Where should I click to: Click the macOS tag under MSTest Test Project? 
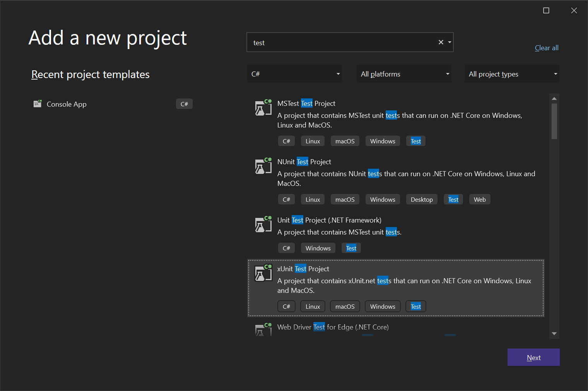[345, 141]
